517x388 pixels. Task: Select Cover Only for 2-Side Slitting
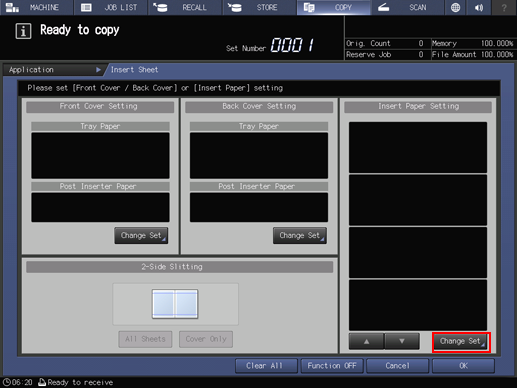click(x=206, y=339)
